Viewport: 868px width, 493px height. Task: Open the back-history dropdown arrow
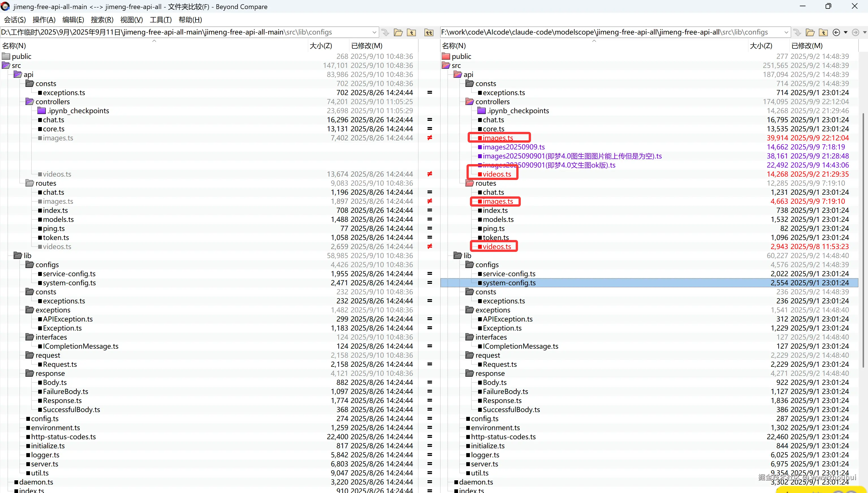(845, 33)
